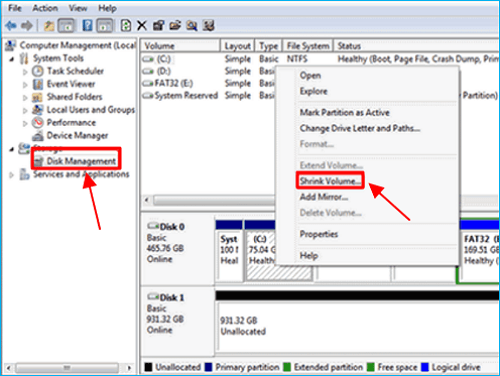The image size is (500, 376).
Task: Click the volume list left scroll arrow
Action: pyautogui.click(x=147, y=200)
